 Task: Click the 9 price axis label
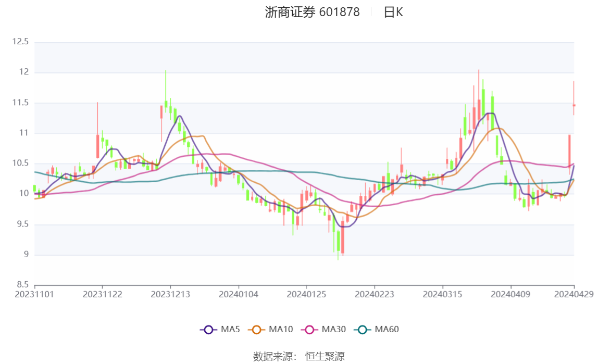(27, 254)
